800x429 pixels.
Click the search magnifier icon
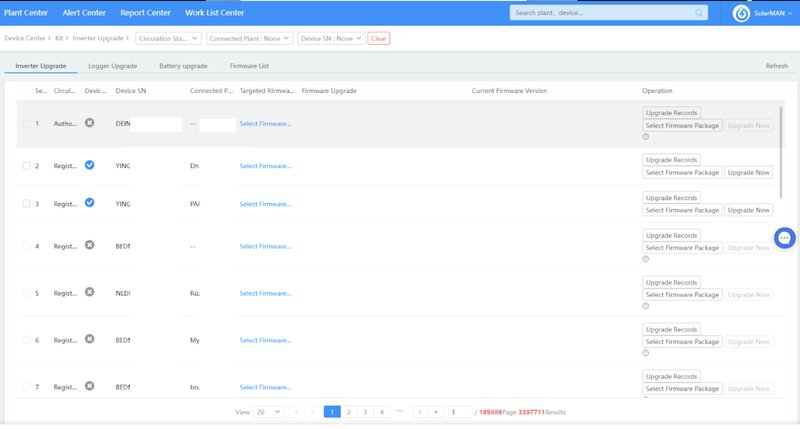coord(697,13)
